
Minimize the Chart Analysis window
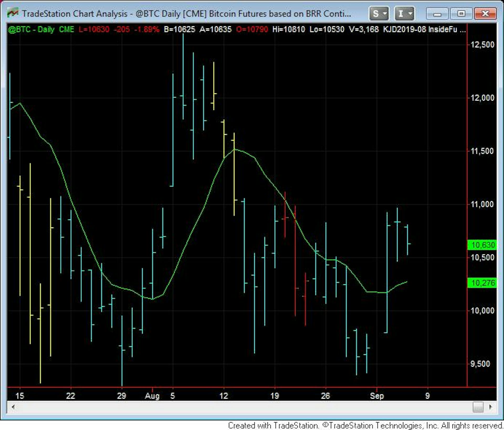[x=437, y=14]
